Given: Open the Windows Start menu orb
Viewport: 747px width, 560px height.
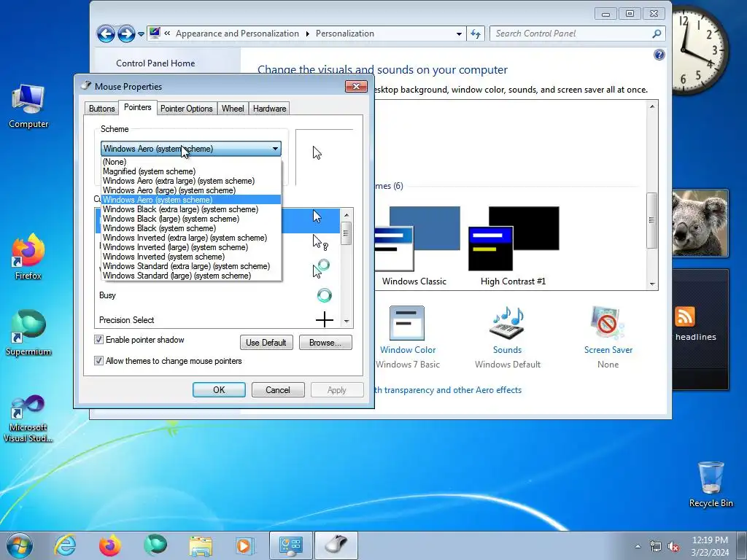Looking at the screenshot, I should click(20, 545).
